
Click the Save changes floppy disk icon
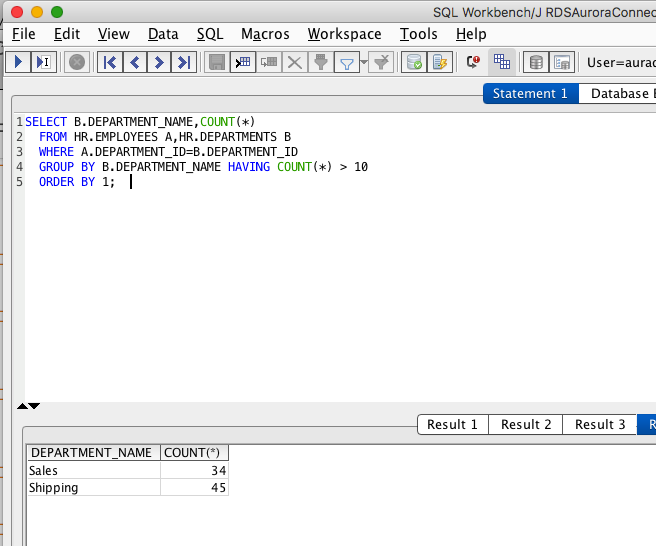tap(215, 62)
